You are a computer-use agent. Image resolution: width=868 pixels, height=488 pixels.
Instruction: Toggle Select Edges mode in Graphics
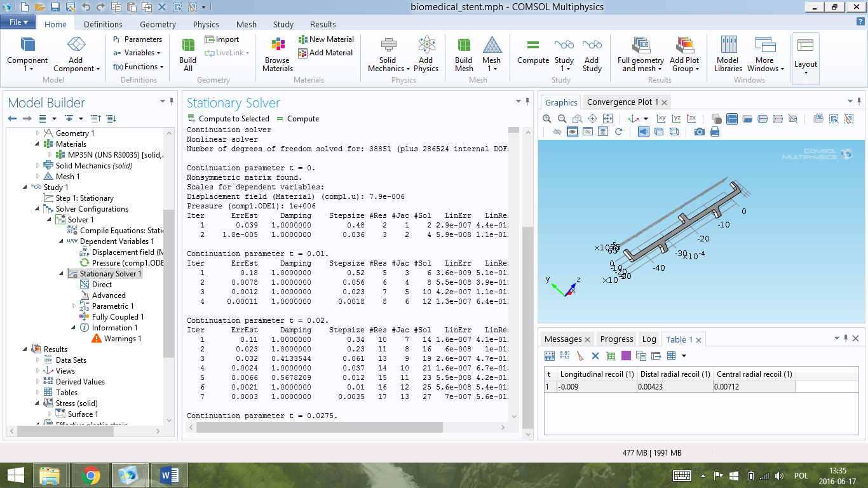point(763,119)
